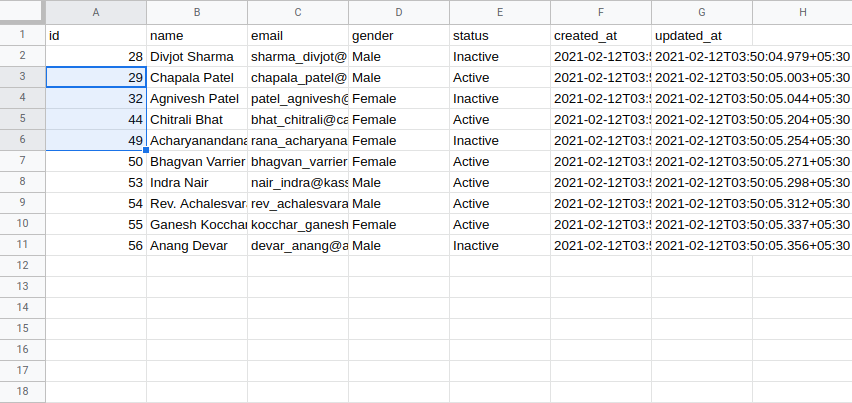Select row 7 header
This screenshot has width=852, height=403.
22,161
